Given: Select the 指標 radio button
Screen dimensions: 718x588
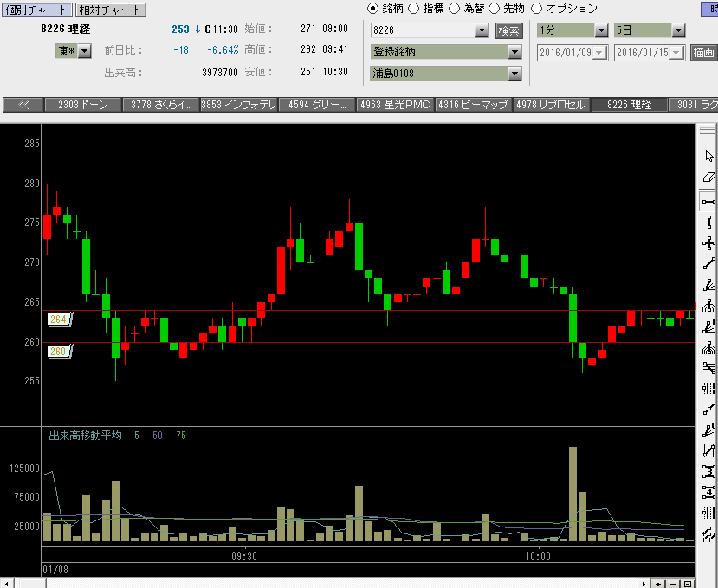Looking at the screenshot, I should tap(413, 9).
